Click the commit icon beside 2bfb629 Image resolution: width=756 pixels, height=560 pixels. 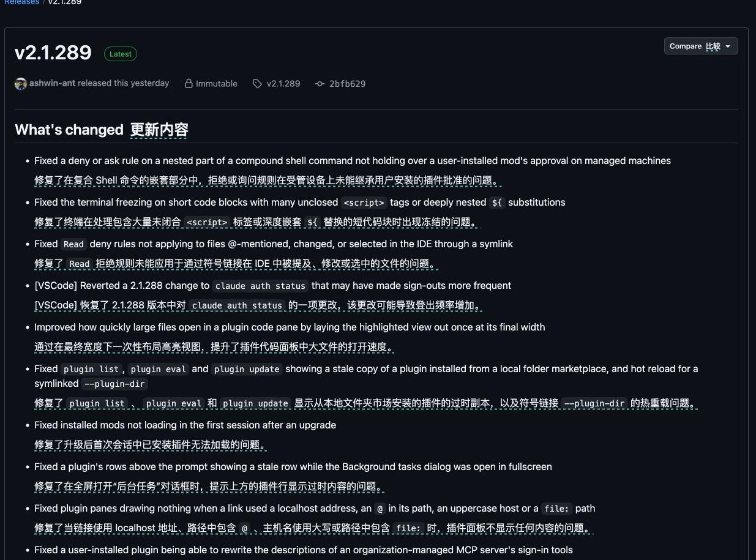(x=320, y=84)
